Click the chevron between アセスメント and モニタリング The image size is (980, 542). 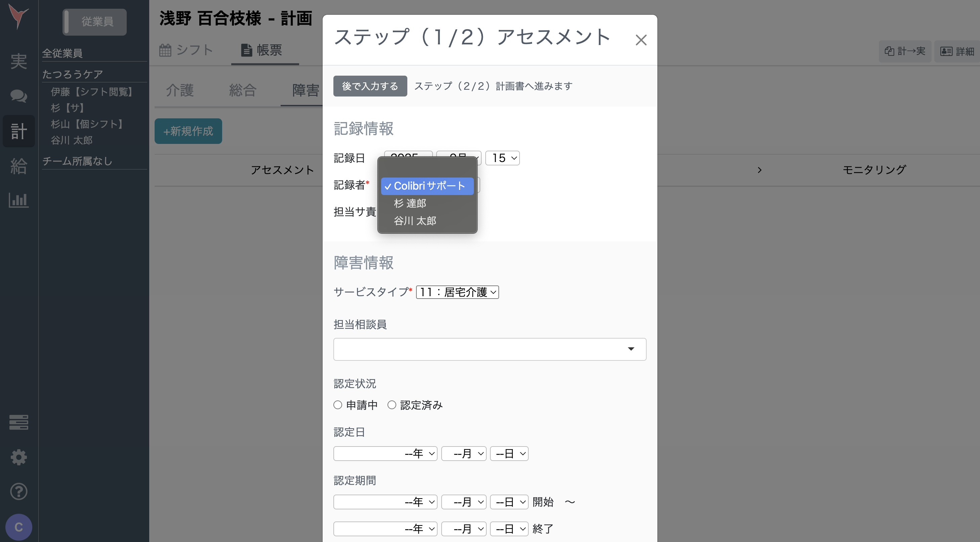point(759,170)
